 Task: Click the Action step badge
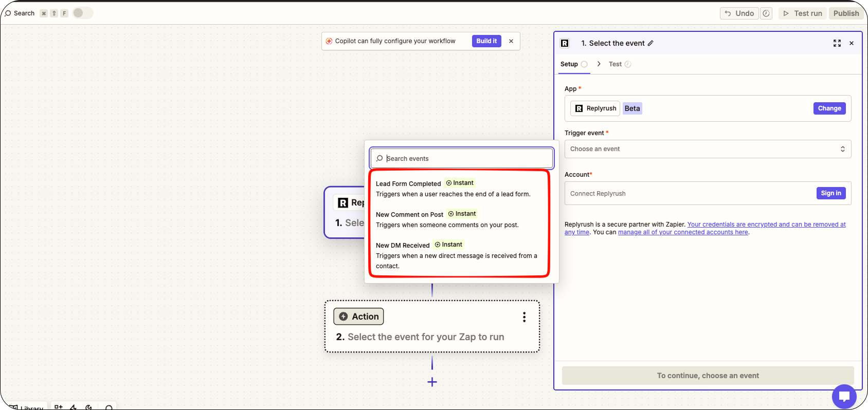coord(358,316)
